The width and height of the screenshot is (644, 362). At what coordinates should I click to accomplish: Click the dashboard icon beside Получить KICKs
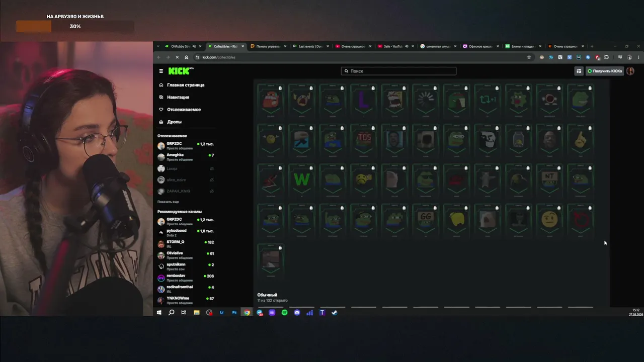pyautogui.click(x=579, y=71)
